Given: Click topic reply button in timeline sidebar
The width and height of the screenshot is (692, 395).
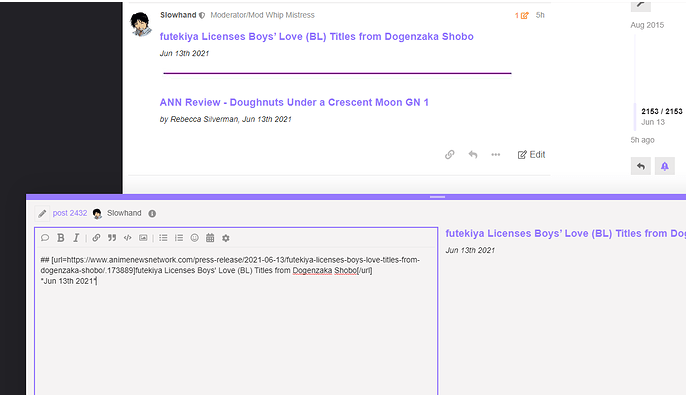Looking at the screenshot, I should pos(641,166).
